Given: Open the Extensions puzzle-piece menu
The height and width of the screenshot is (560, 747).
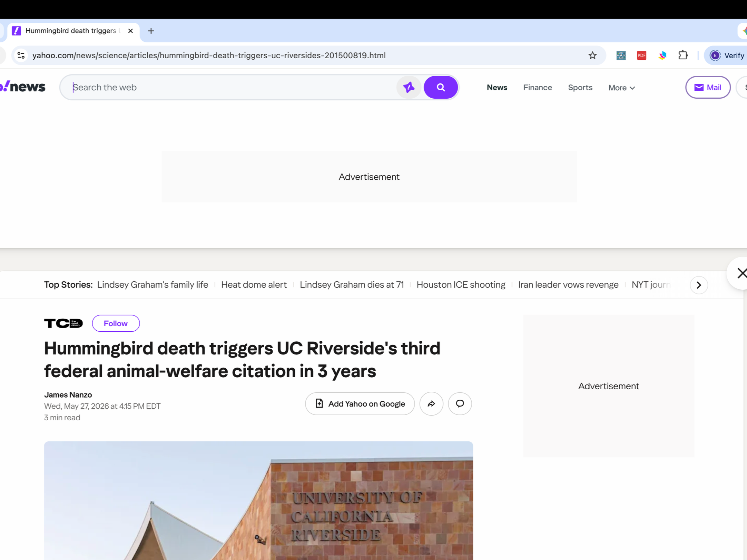Looking at the screenshot, I should [683, 56].
